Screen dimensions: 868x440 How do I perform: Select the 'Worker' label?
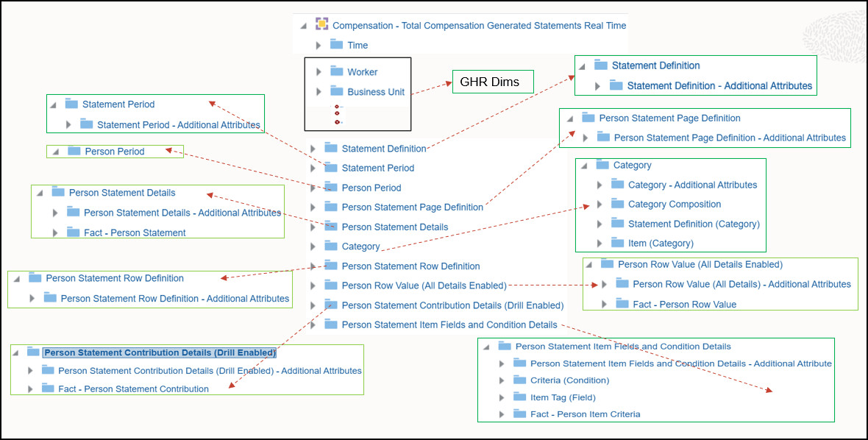click(363, 72)
